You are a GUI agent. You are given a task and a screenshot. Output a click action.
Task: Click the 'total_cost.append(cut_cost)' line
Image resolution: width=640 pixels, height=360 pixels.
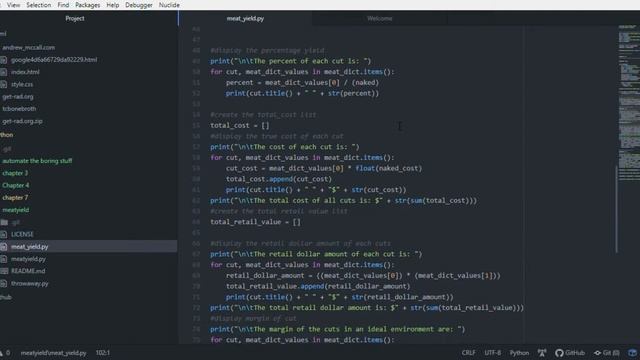(x=279, y=179)
